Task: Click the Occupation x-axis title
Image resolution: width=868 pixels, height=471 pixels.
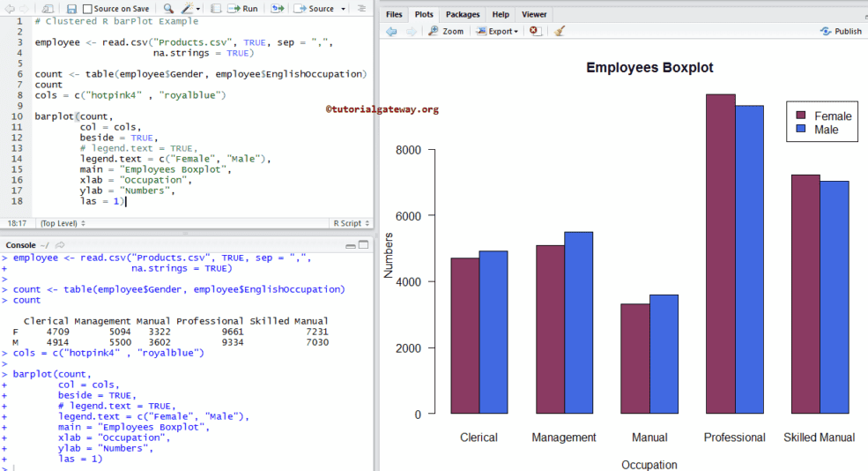Action: tap(649, 465)
